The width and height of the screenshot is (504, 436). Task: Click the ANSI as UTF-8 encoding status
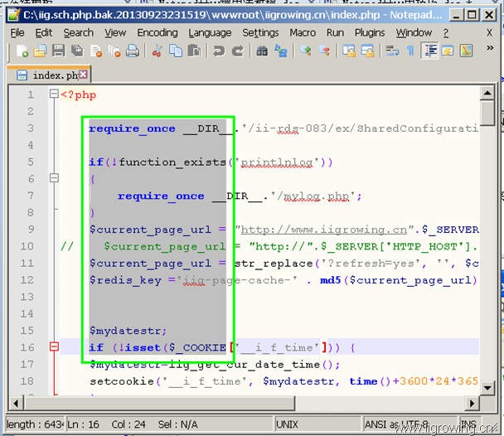[x=410, y=424]
